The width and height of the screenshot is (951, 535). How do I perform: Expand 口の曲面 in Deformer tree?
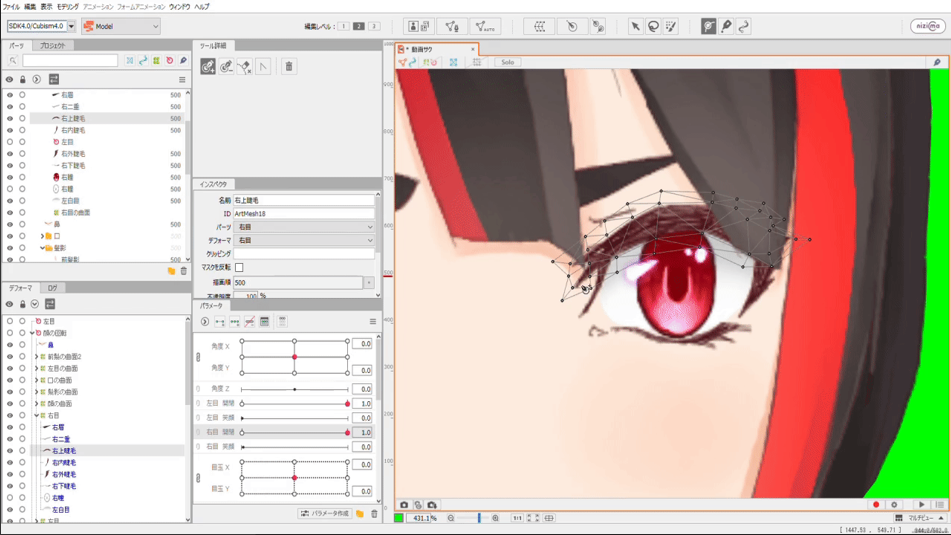click(36, 380)
